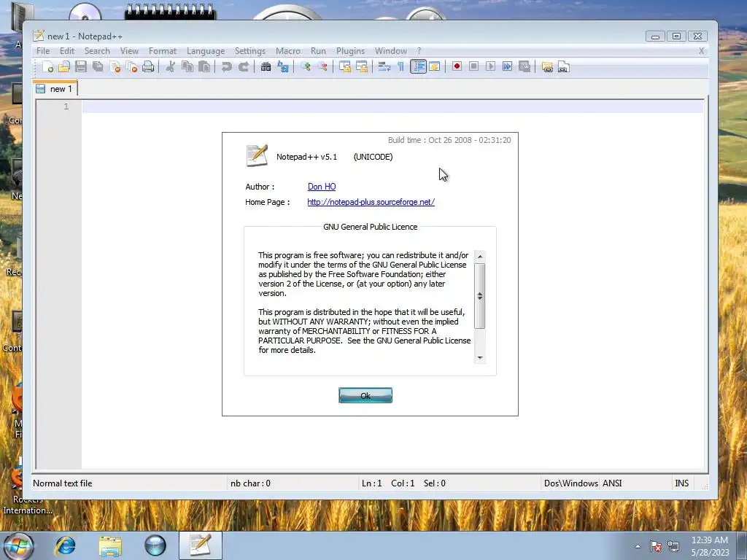Click the Copy toolbar icon

[187, 66]
